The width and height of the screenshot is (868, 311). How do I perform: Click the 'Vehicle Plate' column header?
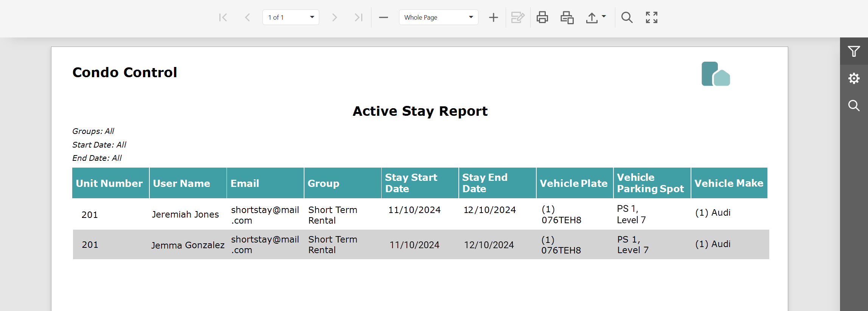575,183
